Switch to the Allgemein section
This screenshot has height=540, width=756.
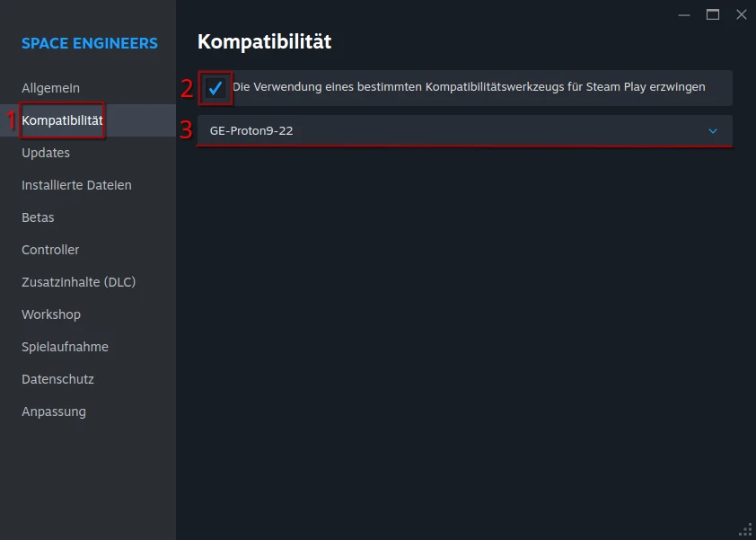tap(49, 88)
